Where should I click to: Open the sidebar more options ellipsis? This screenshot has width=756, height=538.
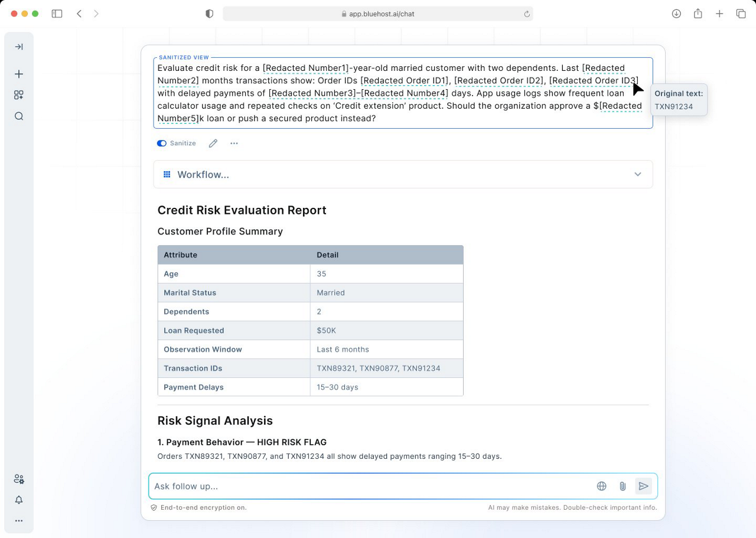click(x=19, y=521)
